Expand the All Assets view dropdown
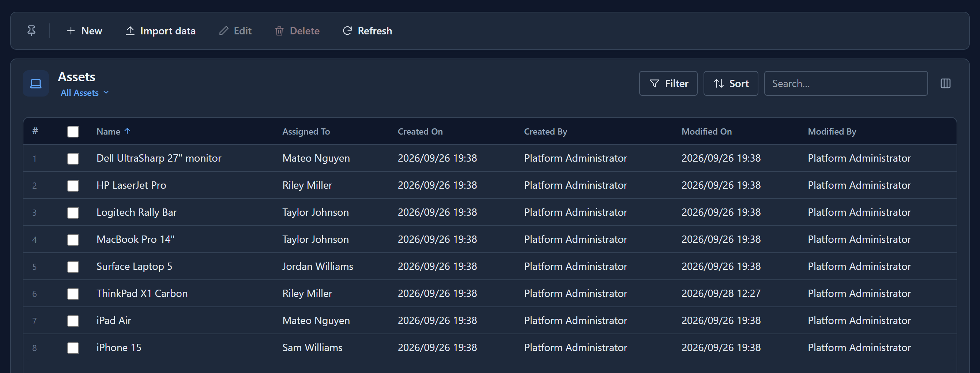The width and height of the screenshot is (980, 373). click(85, 93)
